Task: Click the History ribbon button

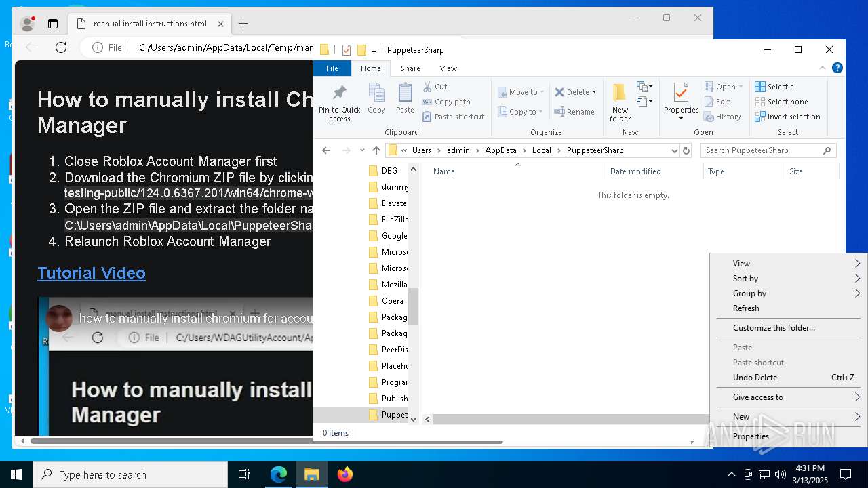Action: tap(722, 117)
